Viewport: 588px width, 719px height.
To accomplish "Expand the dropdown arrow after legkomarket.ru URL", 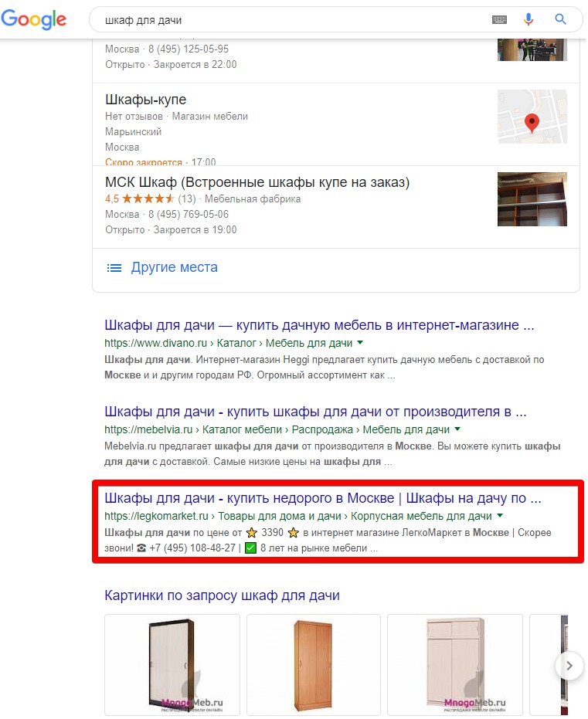I will pyautogui.click(x=500, y=516).
